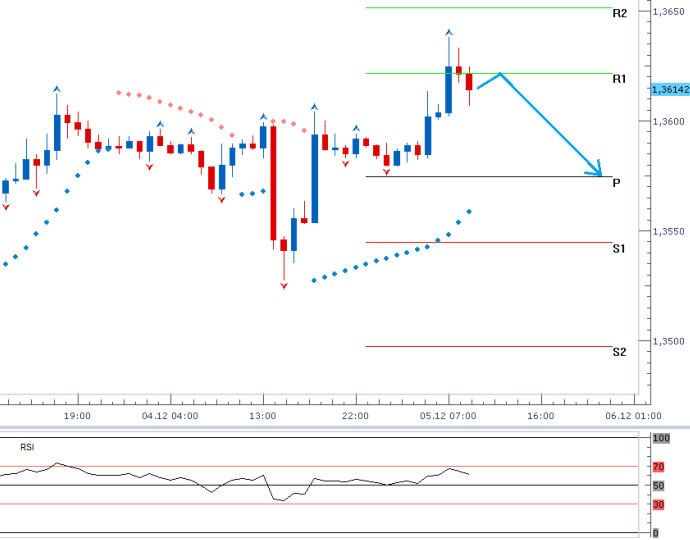This screenshot has height=540, width=690.
Task: Click the RSI 70 overbought level value
Action: click(x=658, y=467)
